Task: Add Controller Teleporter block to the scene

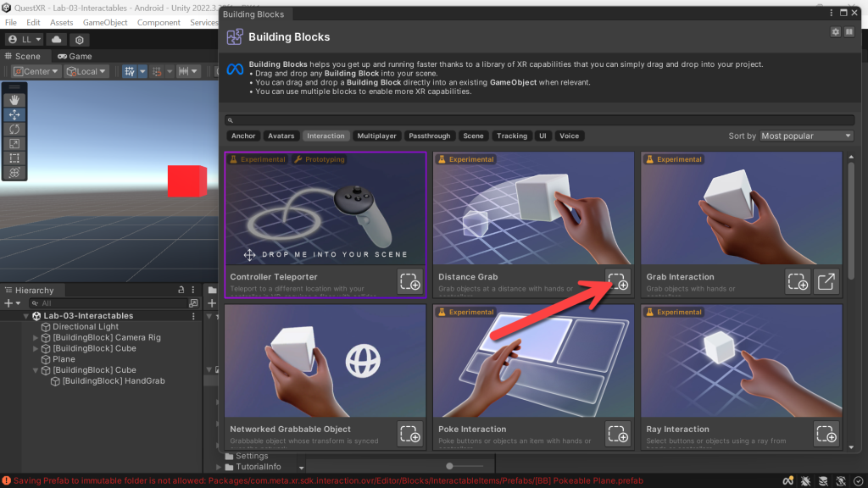Action: [x=410, y=281]
